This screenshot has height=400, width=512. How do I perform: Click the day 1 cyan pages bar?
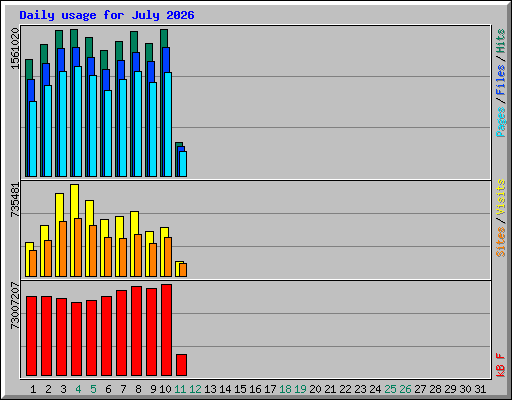(x=33, y=139)
